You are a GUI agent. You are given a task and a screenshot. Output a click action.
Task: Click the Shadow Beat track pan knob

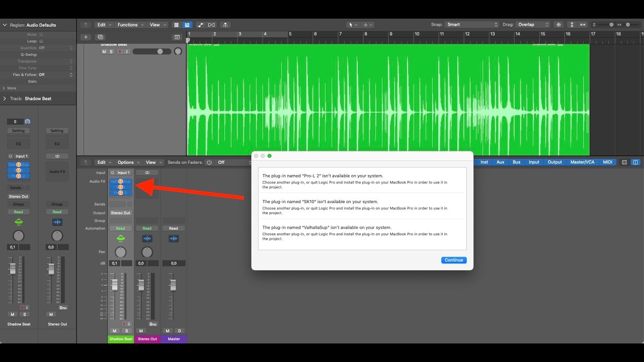[178, 51]
